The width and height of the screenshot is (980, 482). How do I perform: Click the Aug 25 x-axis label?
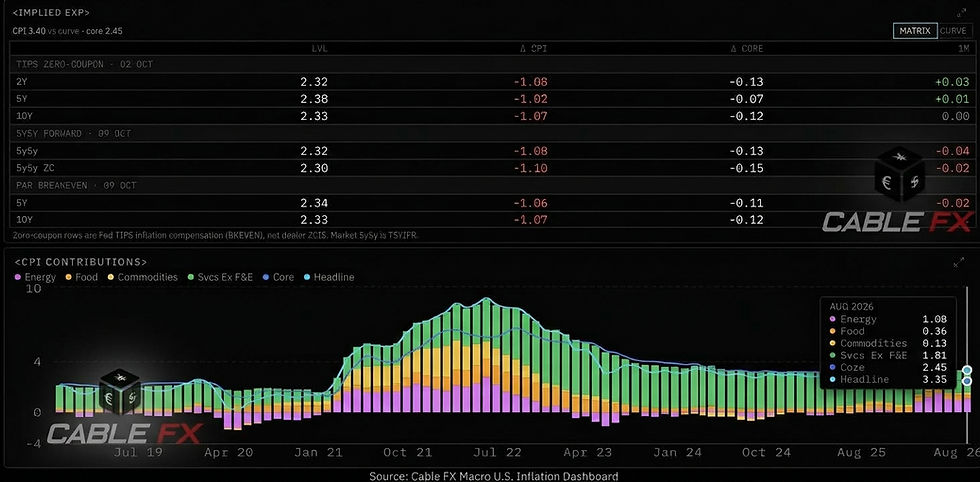[x=864, y=452]
